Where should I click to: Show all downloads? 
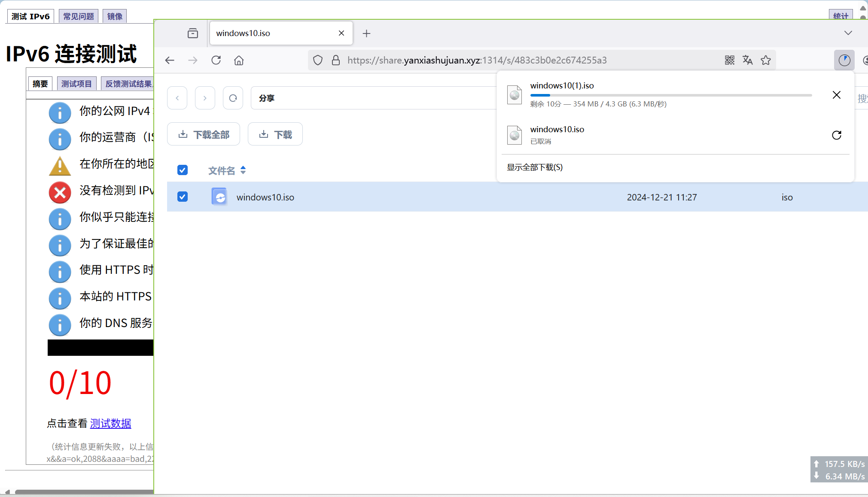click(535, 167)
